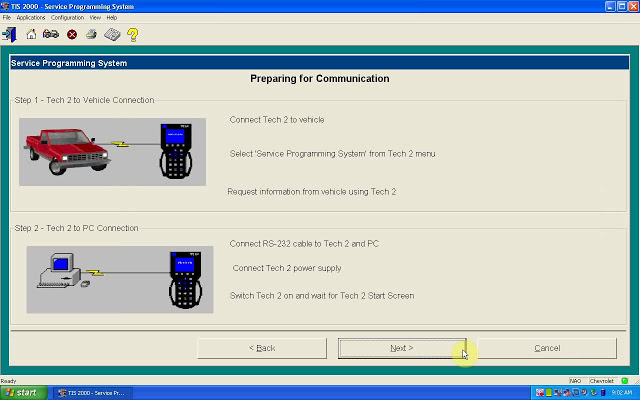Click 'Request information from vehicle using Tech 2'

[311, 192]
